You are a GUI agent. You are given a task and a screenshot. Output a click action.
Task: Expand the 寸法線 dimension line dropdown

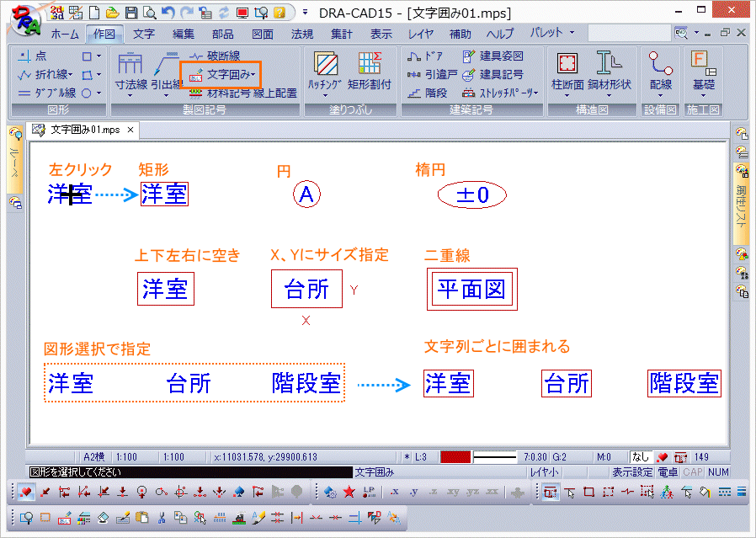(x=130, y=95)
